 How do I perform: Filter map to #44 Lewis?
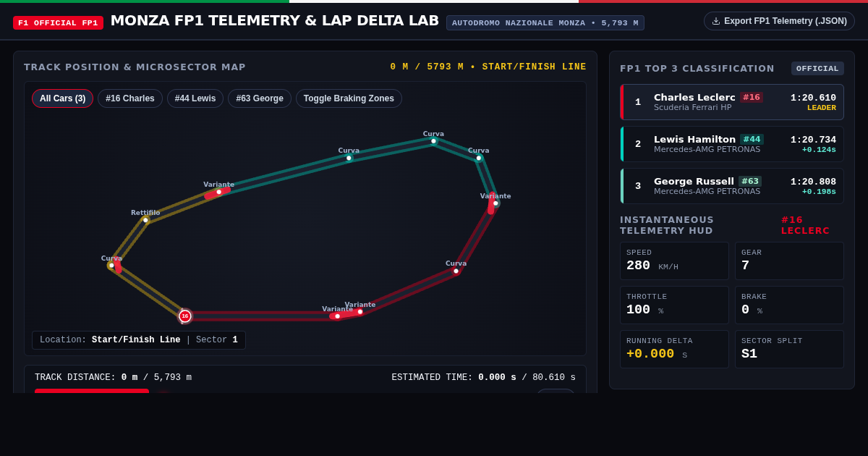coord(195,98)
